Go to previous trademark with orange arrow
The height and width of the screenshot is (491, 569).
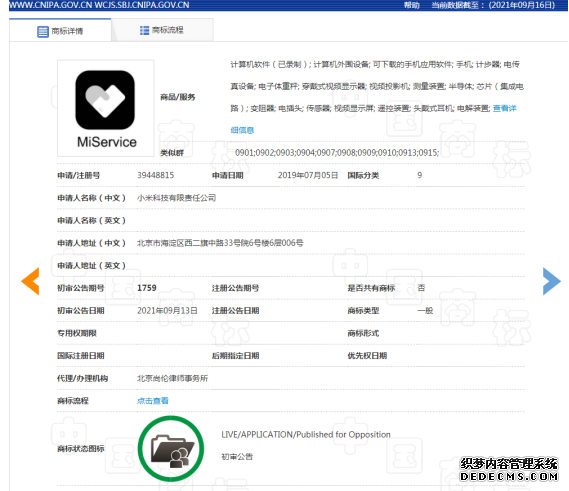coord(30,281)
